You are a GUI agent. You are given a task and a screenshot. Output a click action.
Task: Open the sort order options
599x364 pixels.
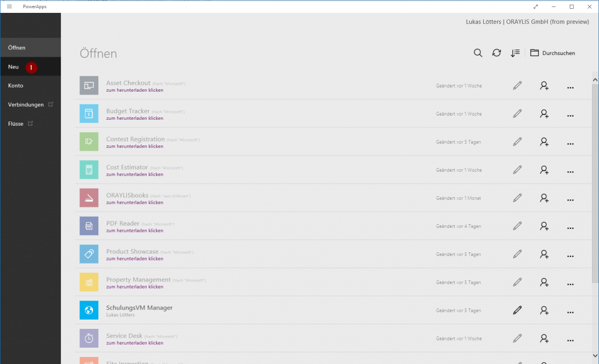click(515, 53)
